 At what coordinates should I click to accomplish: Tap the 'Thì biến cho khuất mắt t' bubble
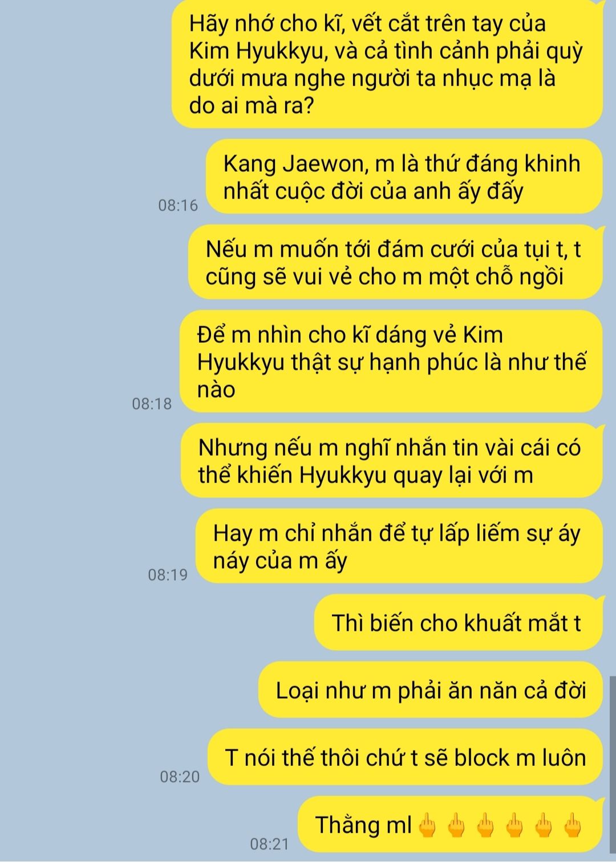pyautogui.click(x=459, y=623)
